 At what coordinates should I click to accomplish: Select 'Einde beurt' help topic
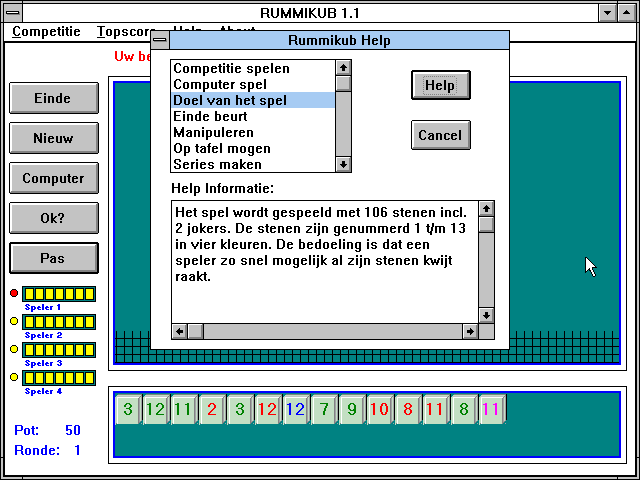[x=253, y=116]
